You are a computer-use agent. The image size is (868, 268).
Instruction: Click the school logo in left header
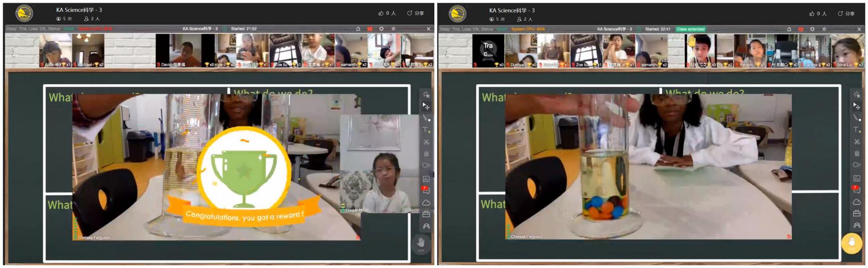pyautogui.click(x=24, y=14)
